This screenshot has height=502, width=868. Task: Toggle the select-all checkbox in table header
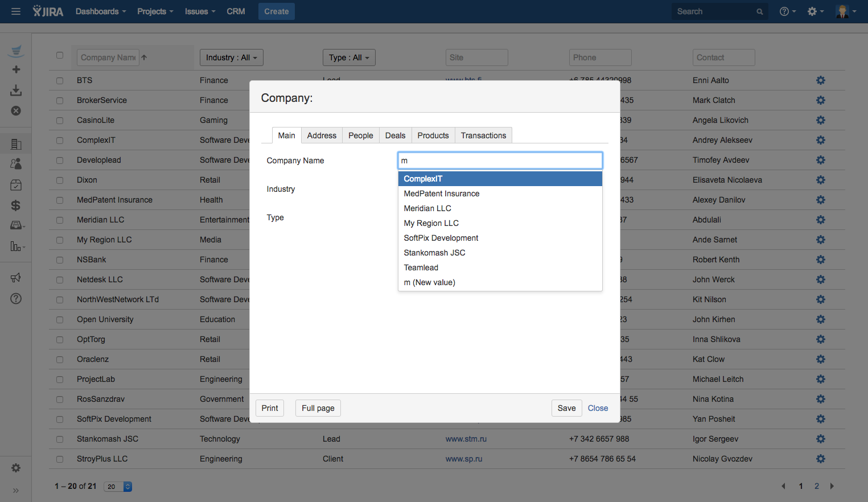coord(60,55)
